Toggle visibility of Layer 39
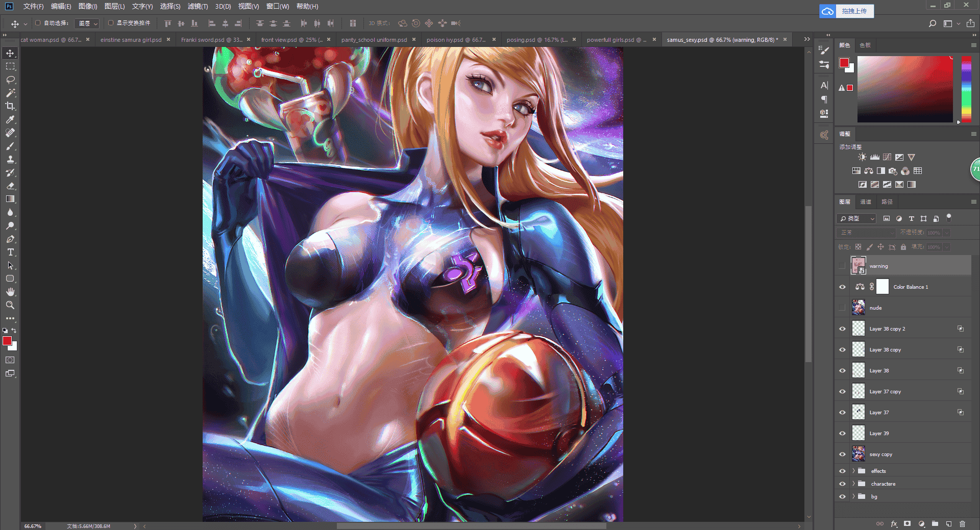Image resolution: width=980 pixels, height=530 pixels. (x=842, y=433)
